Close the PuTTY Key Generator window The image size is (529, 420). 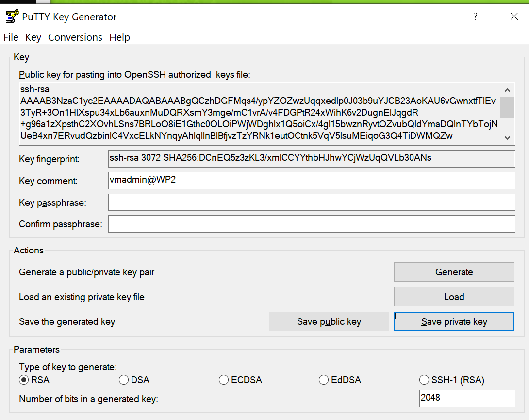pos(514,17)
